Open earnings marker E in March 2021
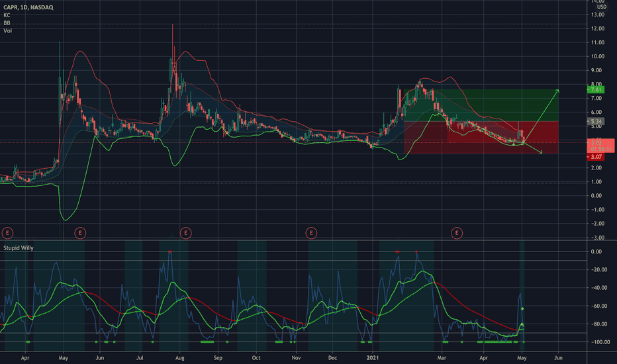617x364 pixels. (x=457, y=233)
